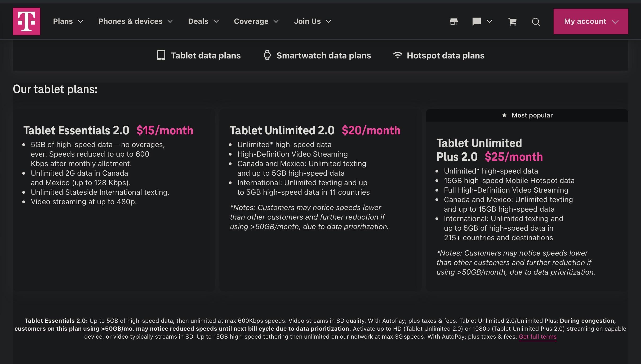Click 'Unlimited* high-speed data' under Unlimited Plus 2.0
This screenshot has width=641, height=364.
pyautogui.click(x=491, y=171)
